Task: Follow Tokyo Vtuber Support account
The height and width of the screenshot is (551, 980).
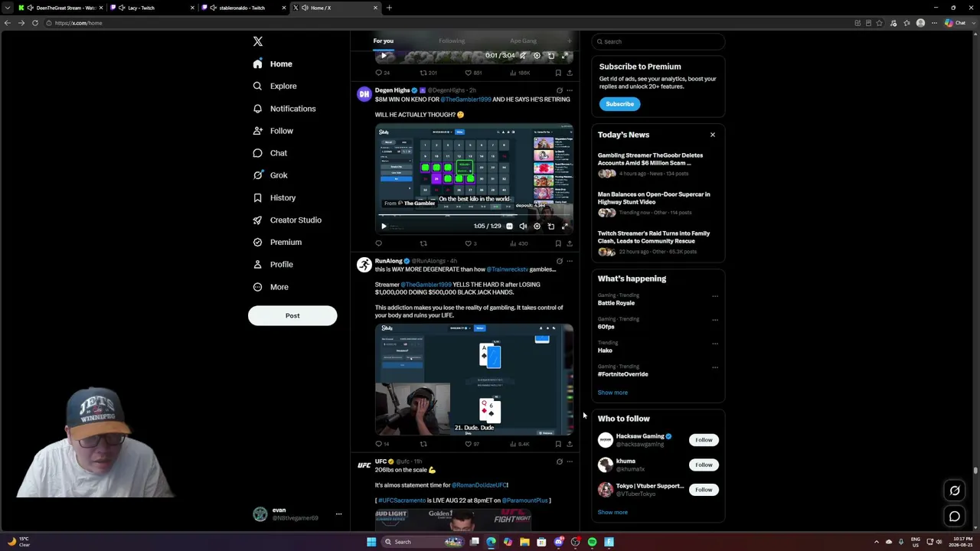Action: 704,490
